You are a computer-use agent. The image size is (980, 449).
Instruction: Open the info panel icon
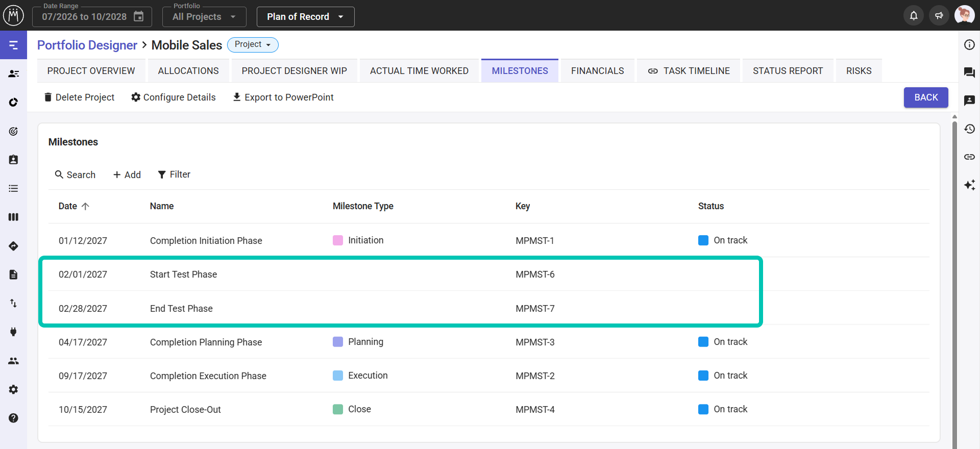pos(969,45)
